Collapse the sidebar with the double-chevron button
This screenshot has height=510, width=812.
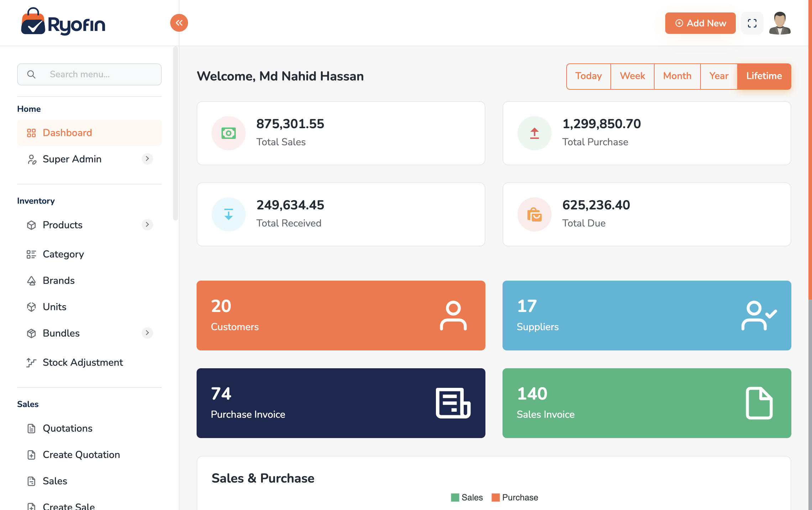coord(179,23)
